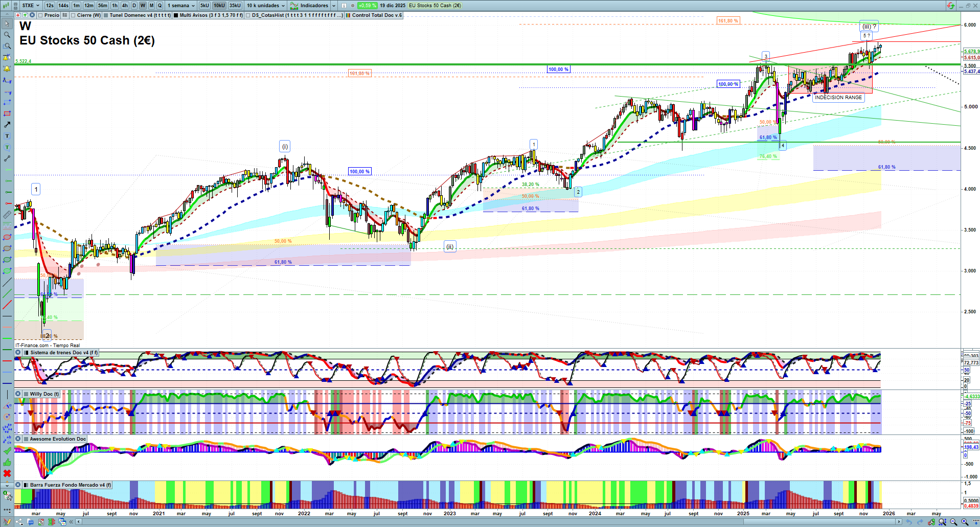Toggle the Cierre (W) checkbox
The width and height of the screenshot is (980, 527).
point(74,15)
